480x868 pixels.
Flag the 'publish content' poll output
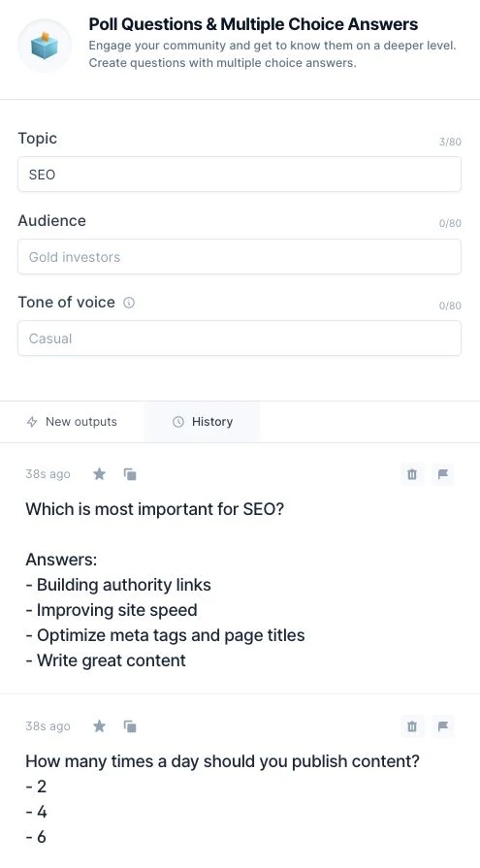[x=443, y=726]
